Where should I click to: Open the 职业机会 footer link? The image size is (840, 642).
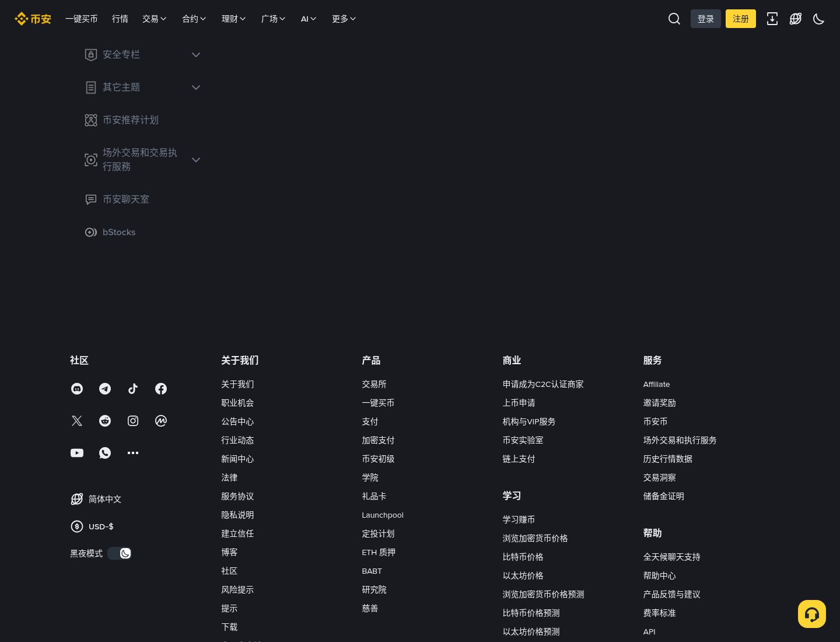coord(237,403)
